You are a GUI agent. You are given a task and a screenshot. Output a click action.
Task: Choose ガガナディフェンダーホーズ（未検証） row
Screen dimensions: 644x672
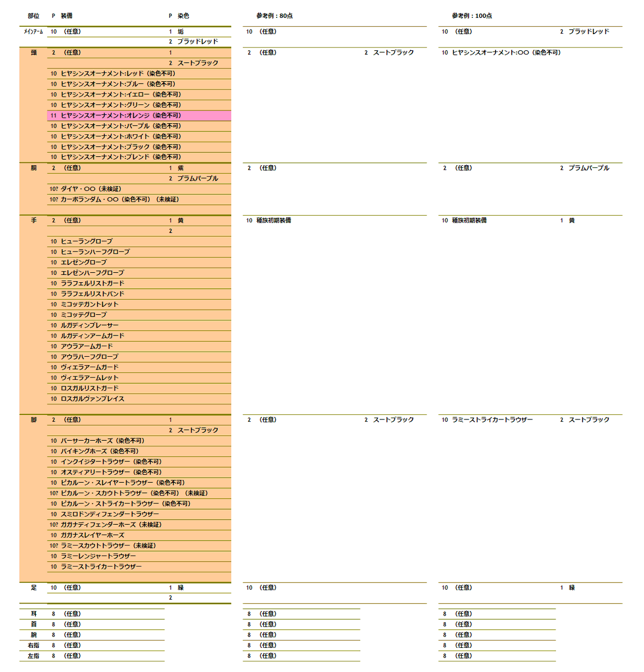pyautogui.click(x=139, y=525)
